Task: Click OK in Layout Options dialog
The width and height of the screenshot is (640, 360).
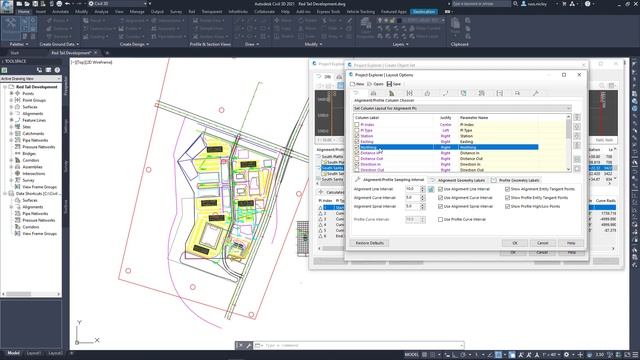Action: point(515,243)
